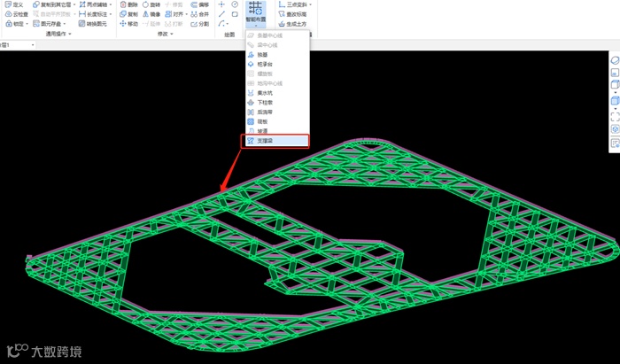Expand the 两点辅轴 dropdown arrow
The image size is (620, 364).
(x=111, y=4)
